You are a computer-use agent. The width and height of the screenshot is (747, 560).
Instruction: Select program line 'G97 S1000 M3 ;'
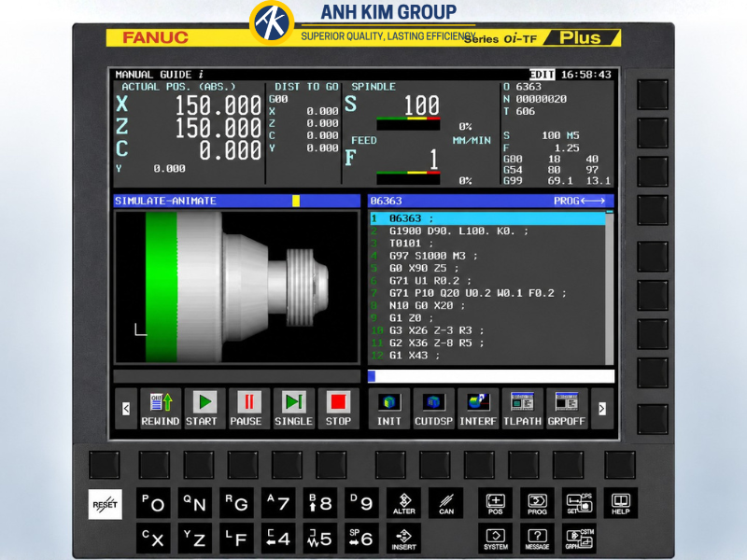pyautogui.click(x=487, y=256)
